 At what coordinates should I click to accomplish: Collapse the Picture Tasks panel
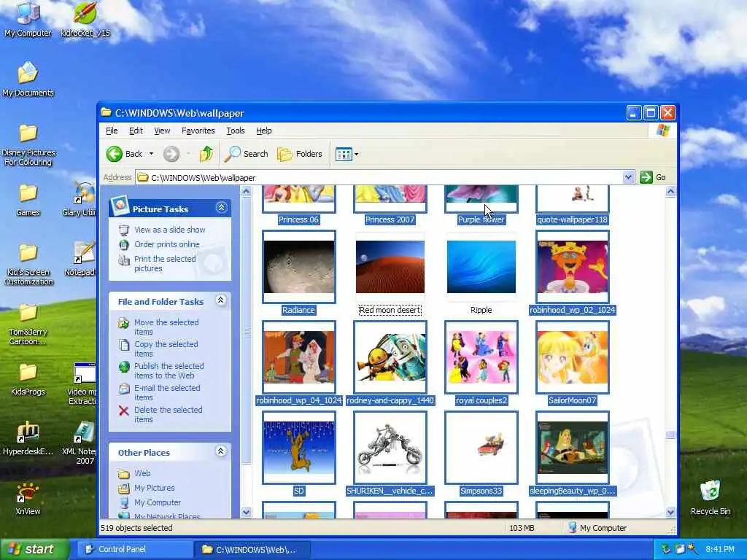pyautogui.click(x=221, y=208)
